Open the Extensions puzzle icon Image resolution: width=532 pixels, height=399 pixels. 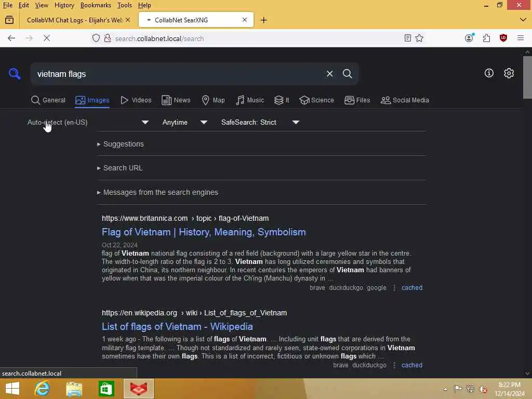point(486,38)
